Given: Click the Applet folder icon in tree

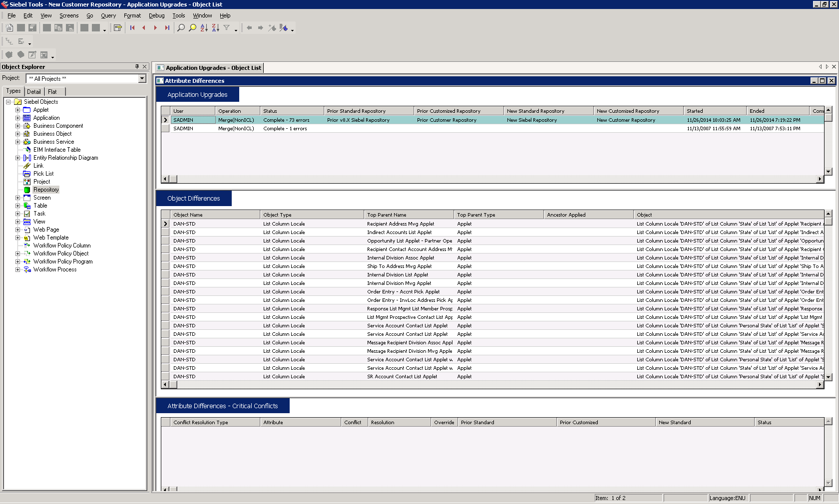Looking at the screenshot, I should pyautogui.click(x=27, y=110).
